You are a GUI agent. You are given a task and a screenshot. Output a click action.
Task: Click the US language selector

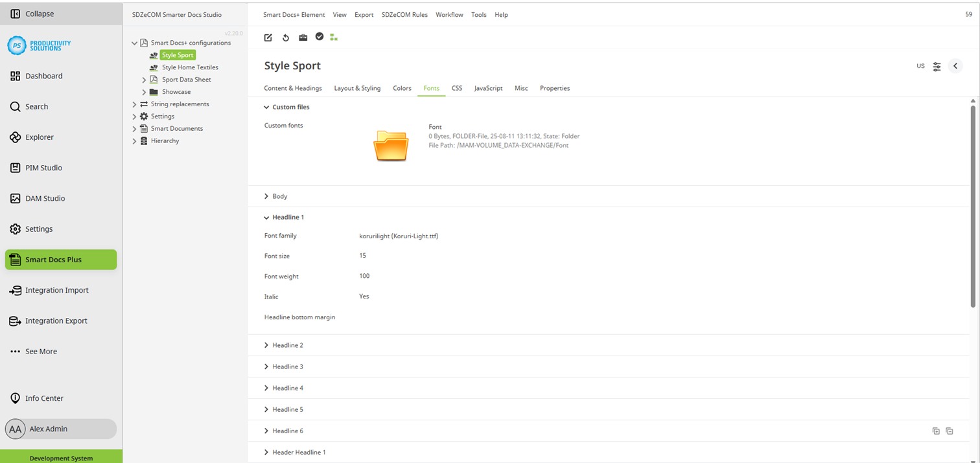pos(920,66)
